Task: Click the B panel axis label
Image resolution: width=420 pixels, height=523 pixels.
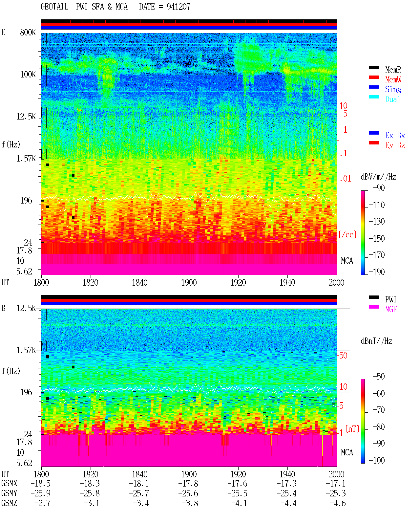Action: [x=3, y=308]
